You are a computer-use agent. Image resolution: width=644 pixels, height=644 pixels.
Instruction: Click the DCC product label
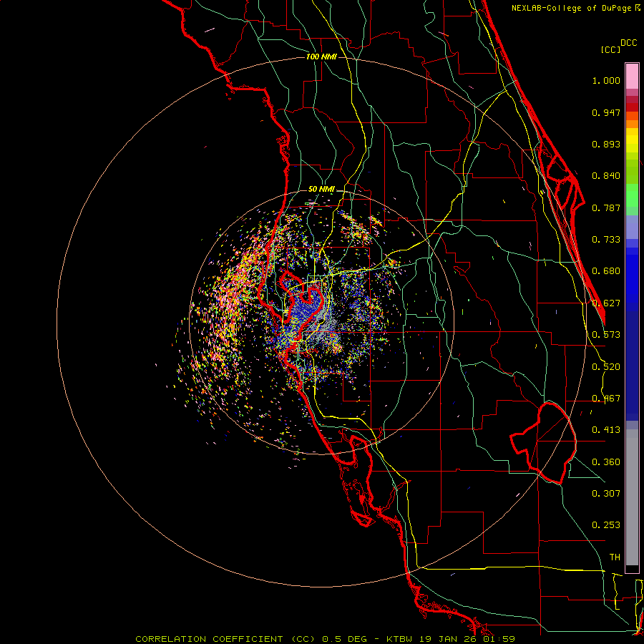629,43
